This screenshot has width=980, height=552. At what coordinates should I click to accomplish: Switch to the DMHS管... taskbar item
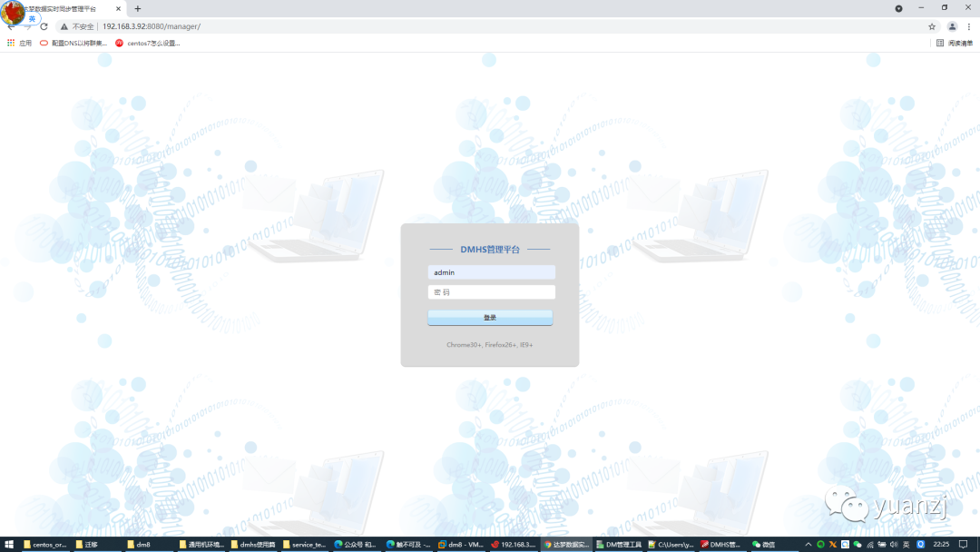(720, 545)
